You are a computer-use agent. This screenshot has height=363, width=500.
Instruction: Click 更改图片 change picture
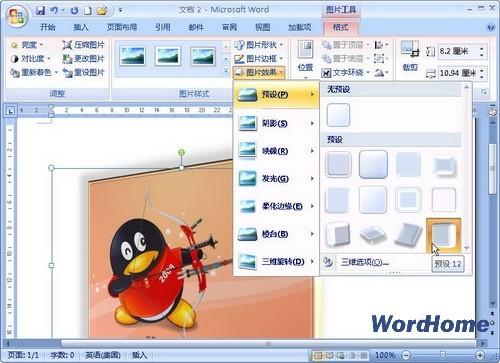[83, 59]
